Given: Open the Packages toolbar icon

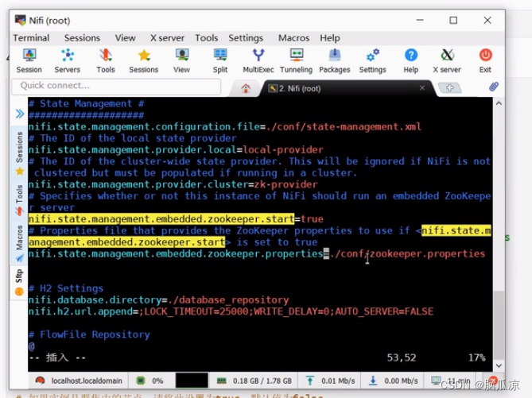Looking at the screenshot, I should (x=335, y=61).
